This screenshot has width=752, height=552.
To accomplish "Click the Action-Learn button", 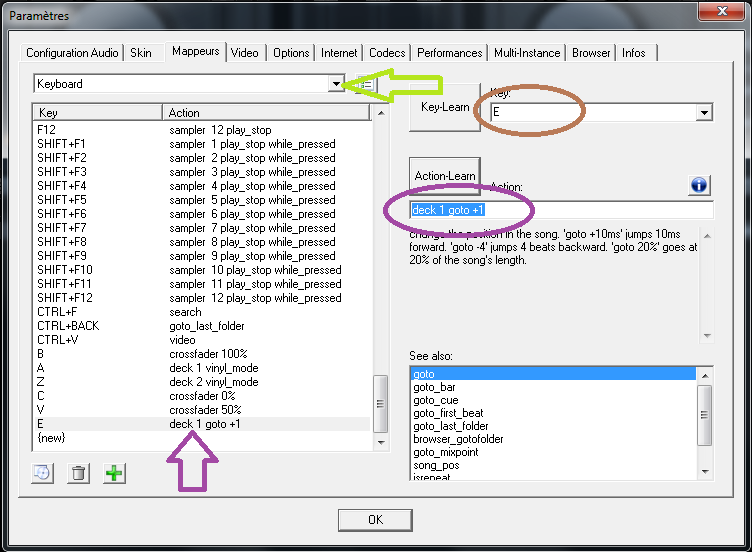I will point(445,176).
